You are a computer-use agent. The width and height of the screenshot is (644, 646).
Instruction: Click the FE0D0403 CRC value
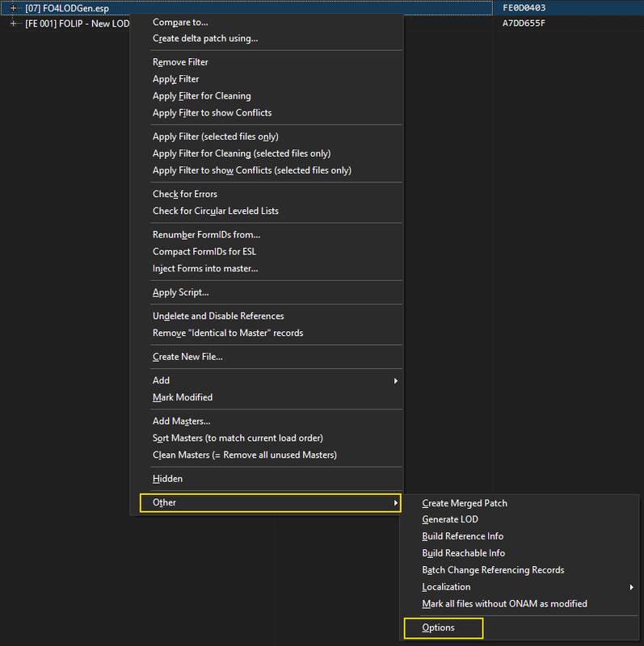(x=524, y=8)
